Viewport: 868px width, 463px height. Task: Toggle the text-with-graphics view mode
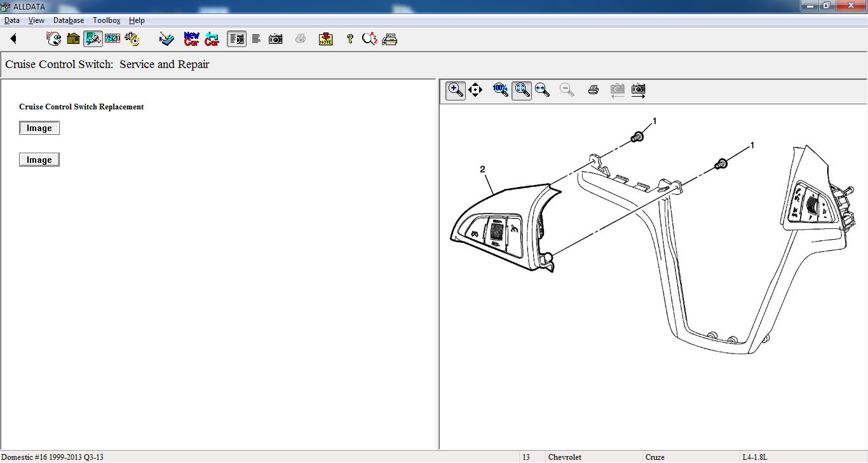pyautogui.click(x=236, y=38)
